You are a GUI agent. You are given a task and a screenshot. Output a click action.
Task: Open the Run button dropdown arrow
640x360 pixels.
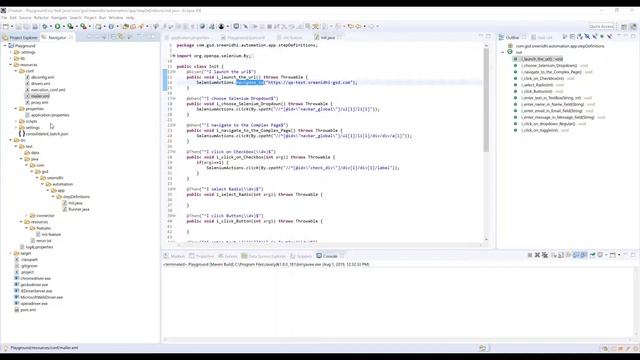pyautogui.click(x=63, y=27)
